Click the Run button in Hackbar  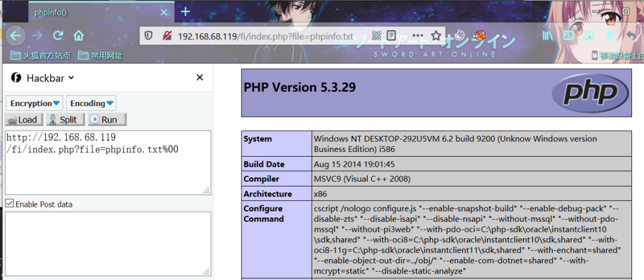pos(107,120)
